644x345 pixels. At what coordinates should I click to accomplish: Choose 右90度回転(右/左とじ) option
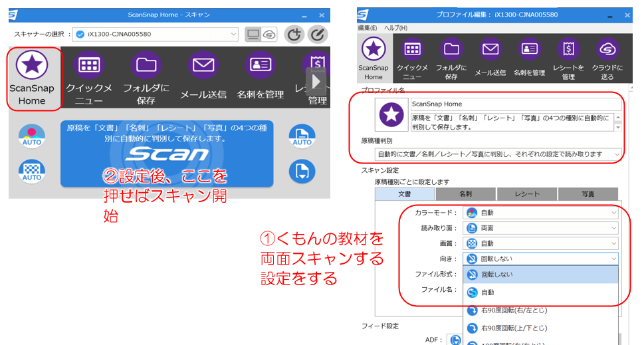tap(540, 310)
